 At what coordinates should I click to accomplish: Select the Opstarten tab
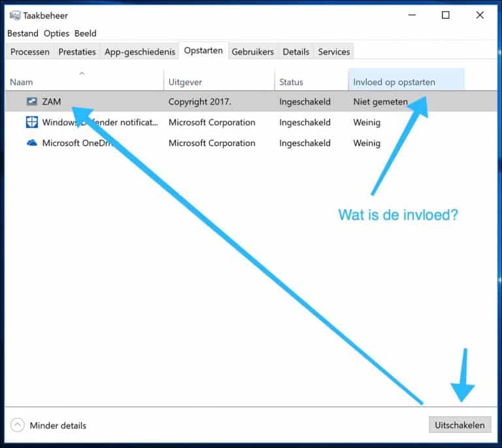pyautogui.click(x=203, y=50)
